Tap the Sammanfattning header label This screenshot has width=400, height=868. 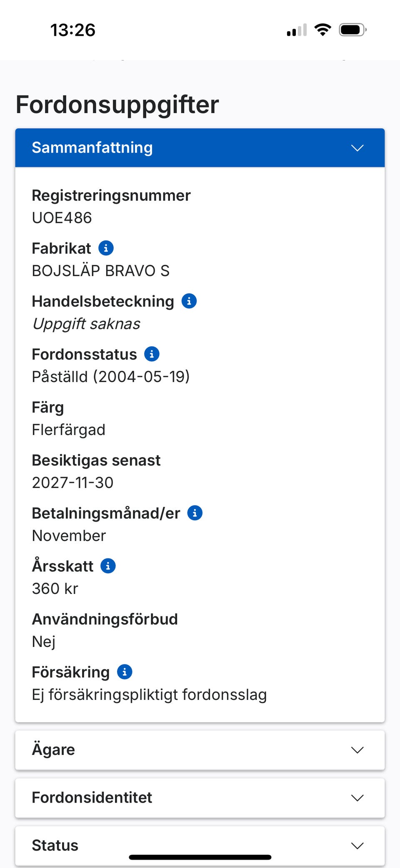pos(92,148)
